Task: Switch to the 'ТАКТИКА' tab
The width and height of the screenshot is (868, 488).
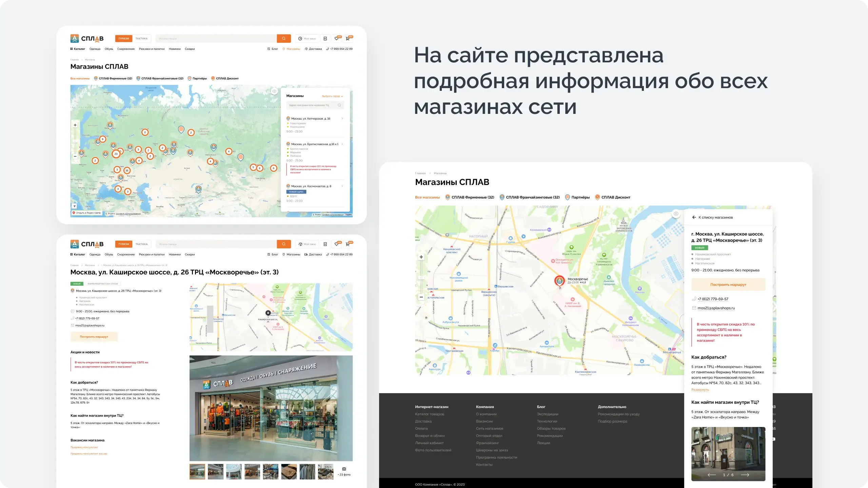Action: point(141,38)
